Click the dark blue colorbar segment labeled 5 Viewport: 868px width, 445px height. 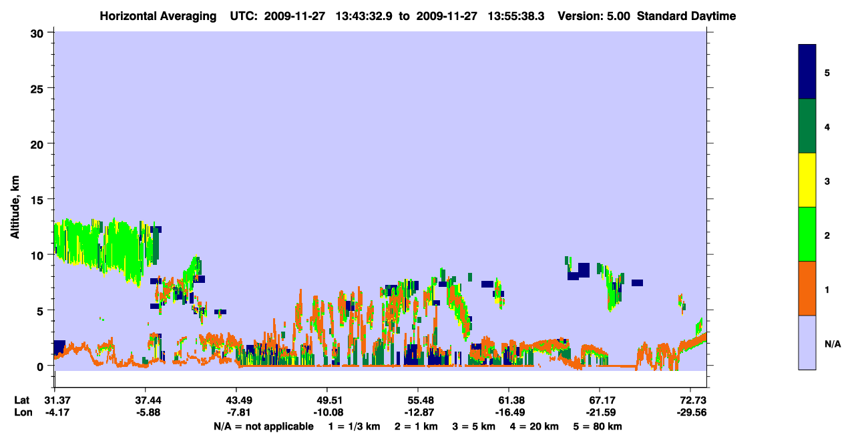[807, 72]
